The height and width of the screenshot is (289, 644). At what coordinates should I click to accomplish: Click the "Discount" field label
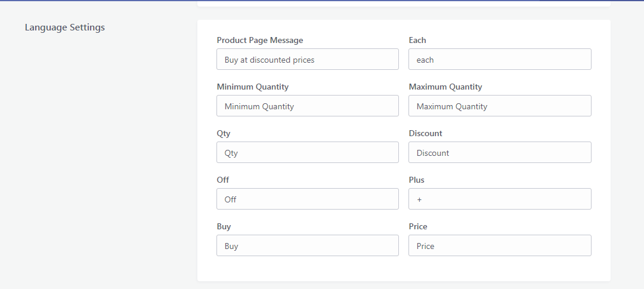[x=426, y=133]
